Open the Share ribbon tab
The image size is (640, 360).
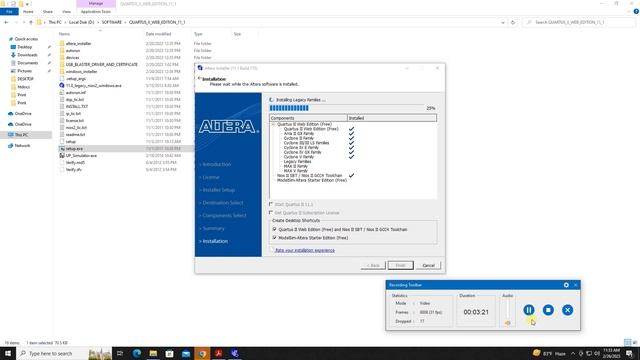click(x=48, y=11)
